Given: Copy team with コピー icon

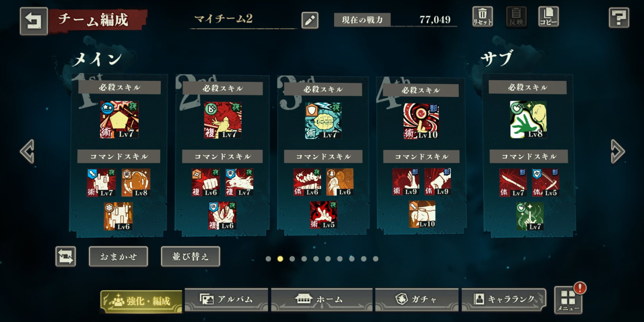Looking at the screenshot, I should (x=548, y=17).
